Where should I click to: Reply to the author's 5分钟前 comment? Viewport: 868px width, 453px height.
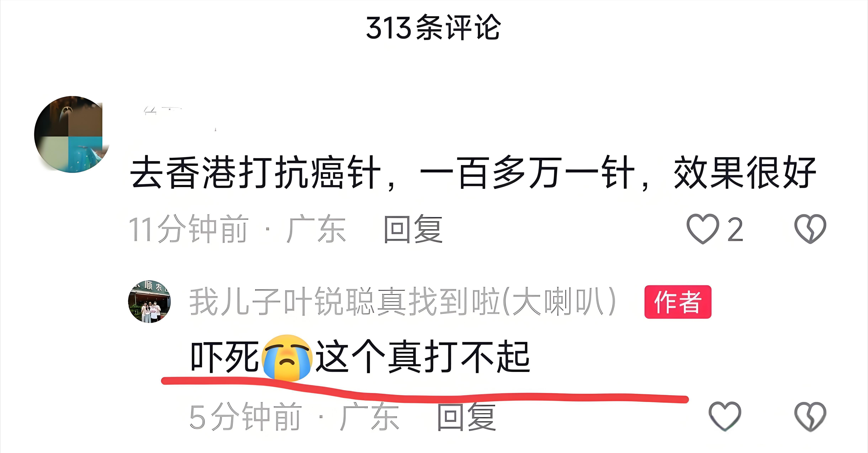pyautogui.click(x=466, y=417)
